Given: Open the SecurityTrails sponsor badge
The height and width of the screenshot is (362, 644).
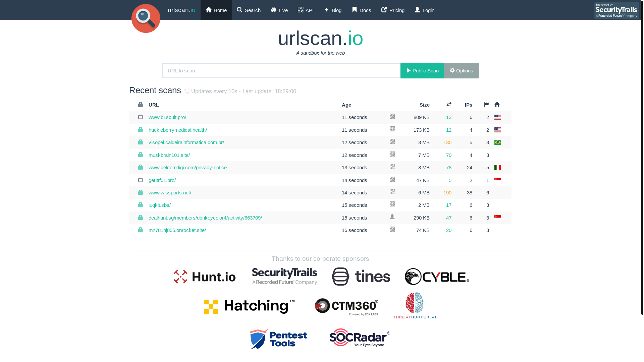Looking at the screenshot, I should click(x=617, y=10).
